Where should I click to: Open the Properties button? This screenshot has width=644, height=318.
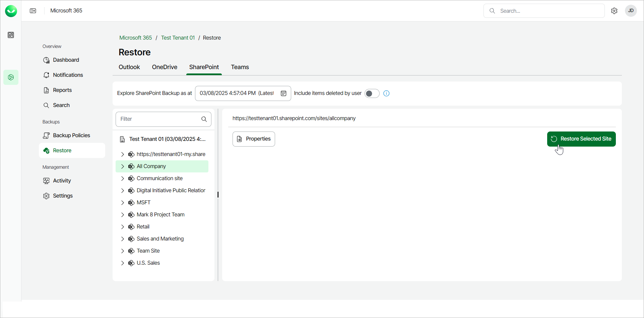click(x=254, y=139)
